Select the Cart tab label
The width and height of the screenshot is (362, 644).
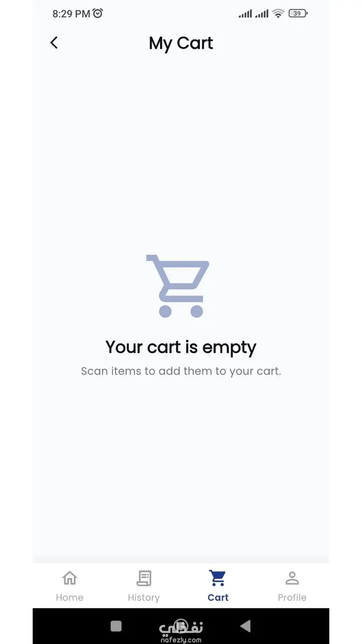(x=218, y=598)
